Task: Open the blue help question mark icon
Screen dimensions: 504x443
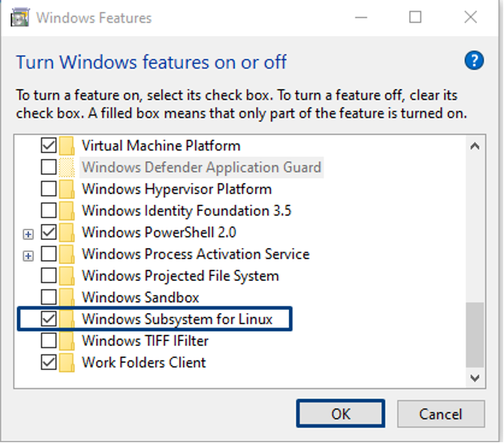Action: (474, 61)
